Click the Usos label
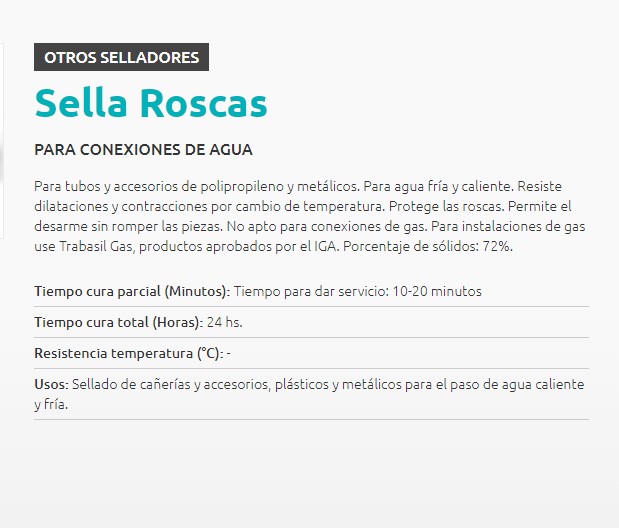 tap(51, 384)
